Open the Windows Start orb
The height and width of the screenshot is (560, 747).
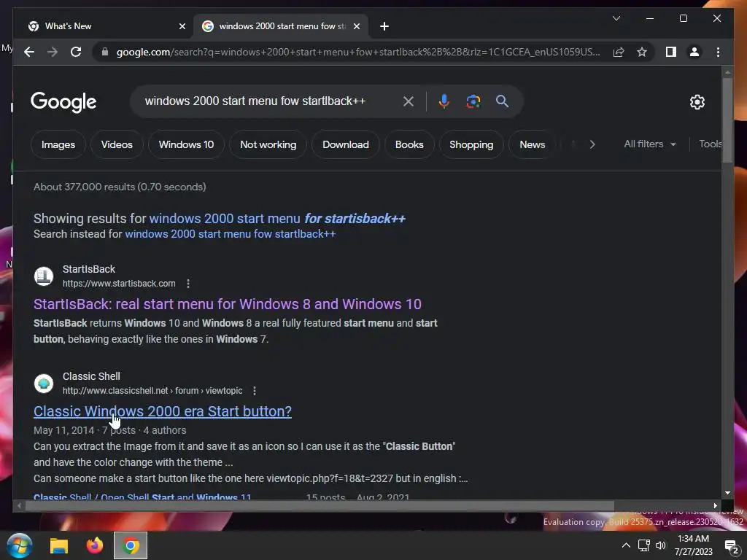(x=20, y=545)
